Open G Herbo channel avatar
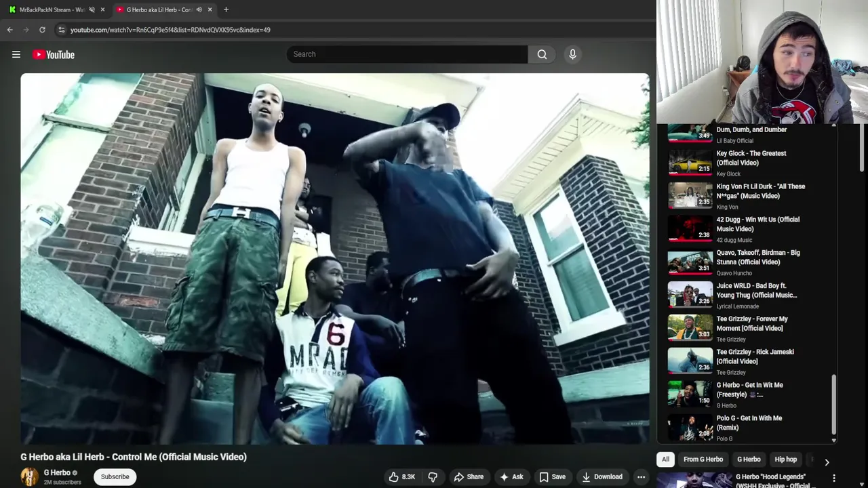The width and height of the screenshot is (868, 488). tap(29, 476)
